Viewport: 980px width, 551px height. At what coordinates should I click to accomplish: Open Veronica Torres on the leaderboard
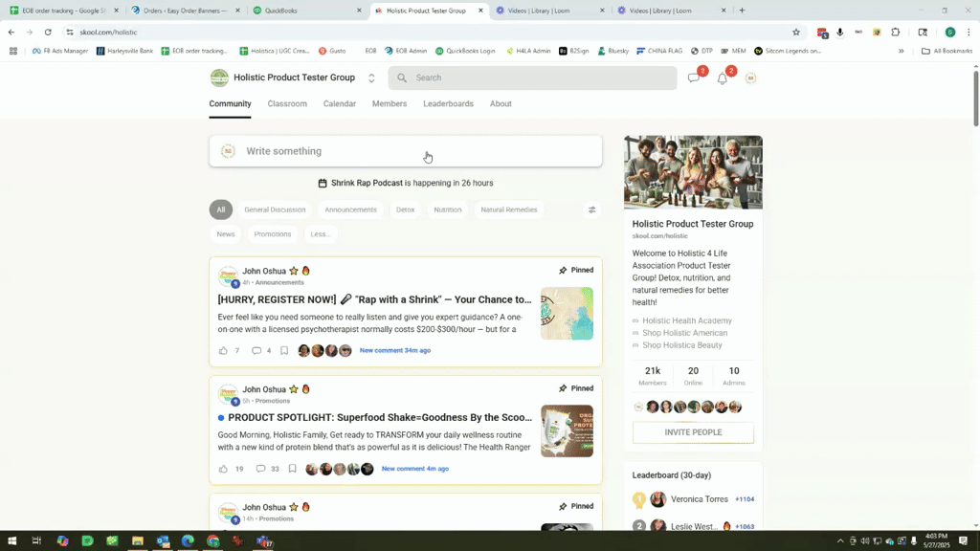[700, 499]
